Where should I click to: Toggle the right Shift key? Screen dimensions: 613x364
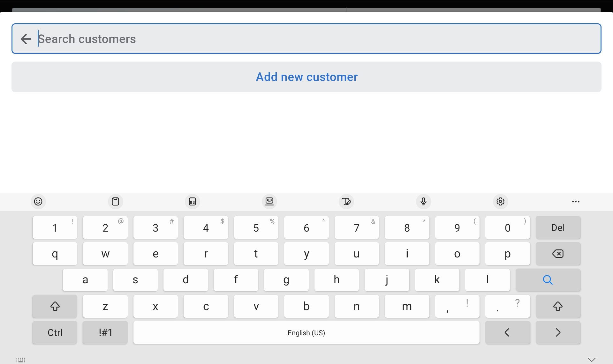[558, 306]
